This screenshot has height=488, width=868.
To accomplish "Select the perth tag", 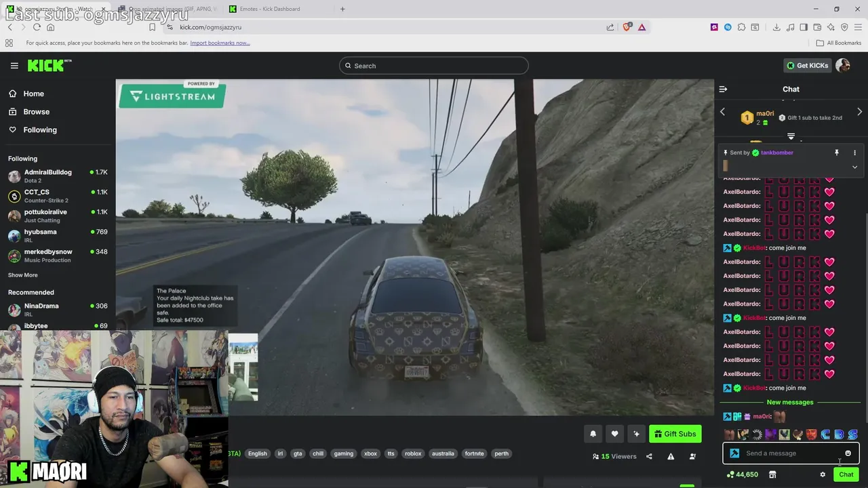I will click(502, 453).
